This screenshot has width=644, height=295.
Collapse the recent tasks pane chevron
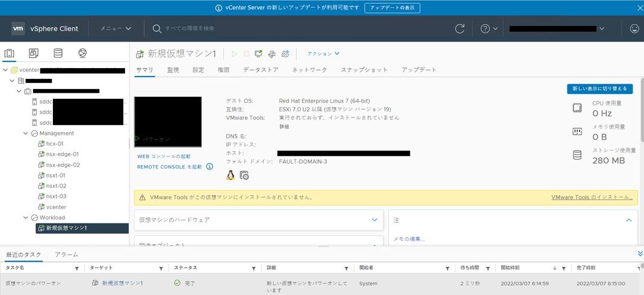coord(640,253)
